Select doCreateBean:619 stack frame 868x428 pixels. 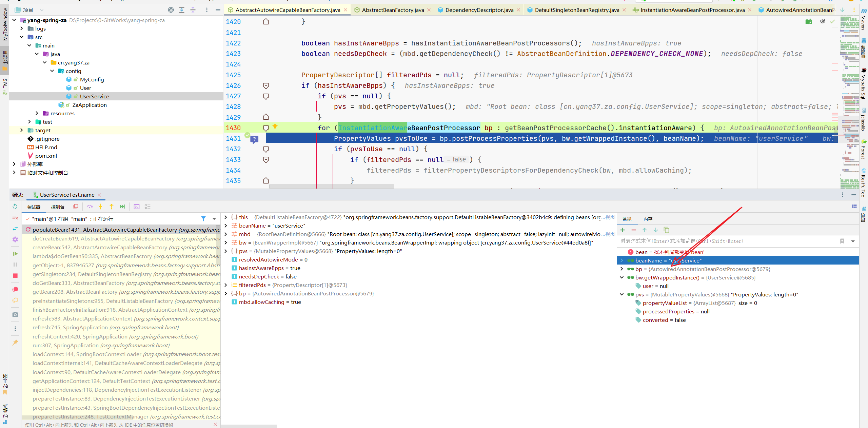pyautogui.click(x=121, y=238)
